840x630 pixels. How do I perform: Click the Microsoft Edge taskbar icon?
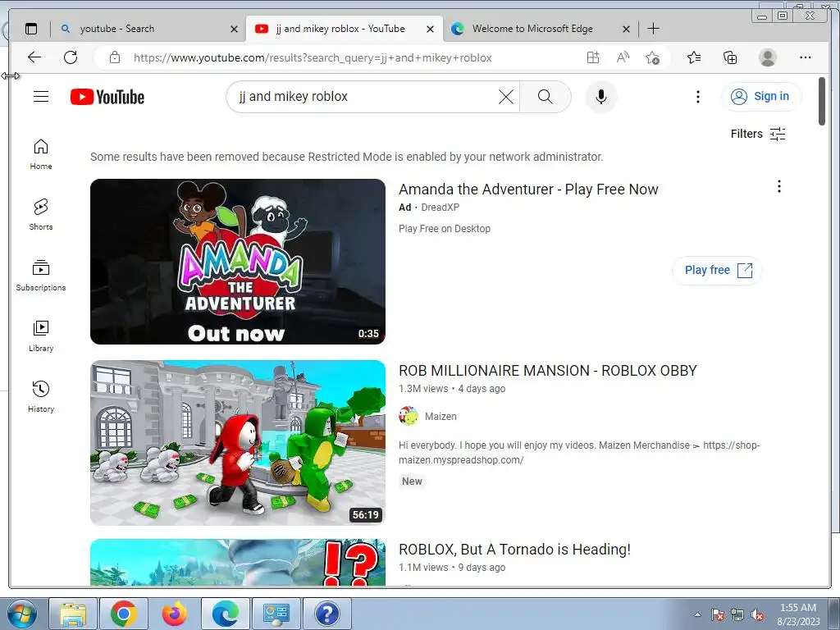click(x=226, y=614)
